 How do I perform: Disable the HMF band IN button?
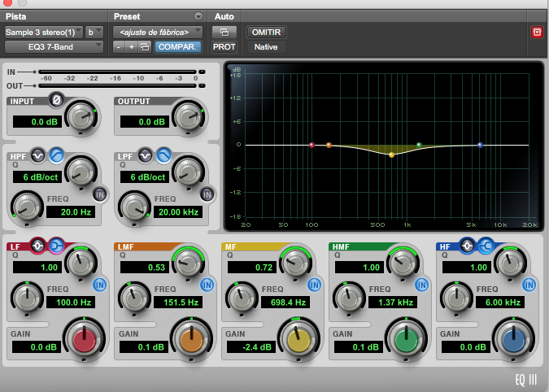pyautogui.click(x=421, y=284)
